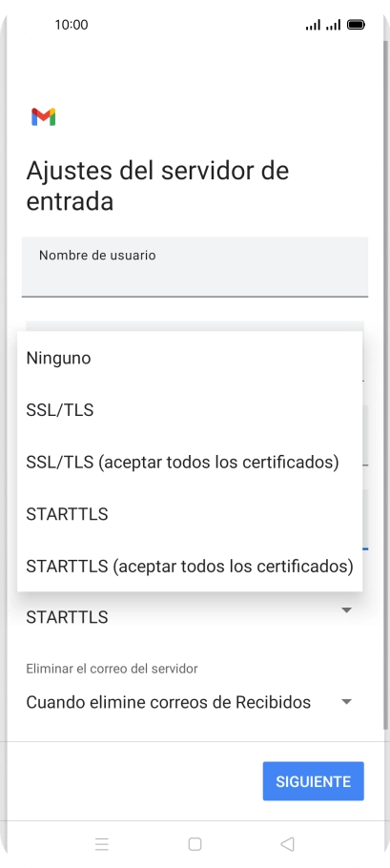390x868 pixels.
Task: Pick the plain STARTTLS option in the list
Action: tap(190, 514)
